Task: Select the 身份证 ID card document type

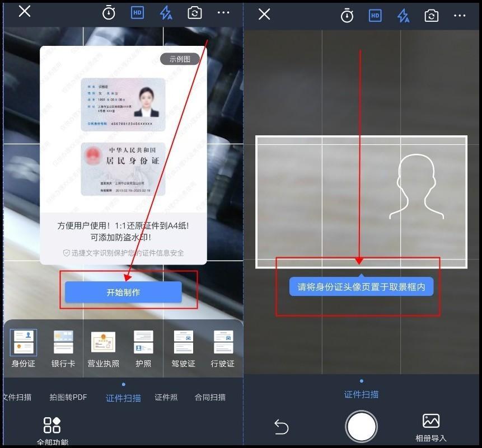Action: point(24,348)
